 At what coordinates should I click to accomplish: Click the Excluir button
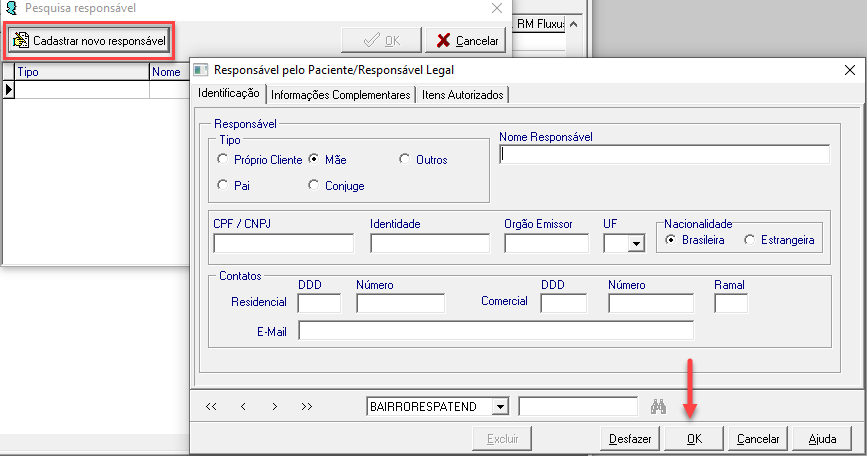[502, 439]
